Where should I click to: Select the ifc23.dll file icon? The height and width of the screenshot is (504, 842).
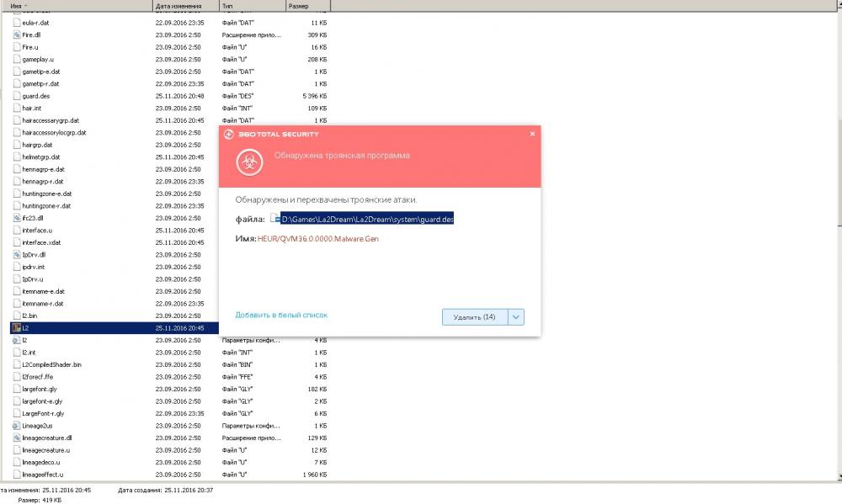[x=17, y=218]
